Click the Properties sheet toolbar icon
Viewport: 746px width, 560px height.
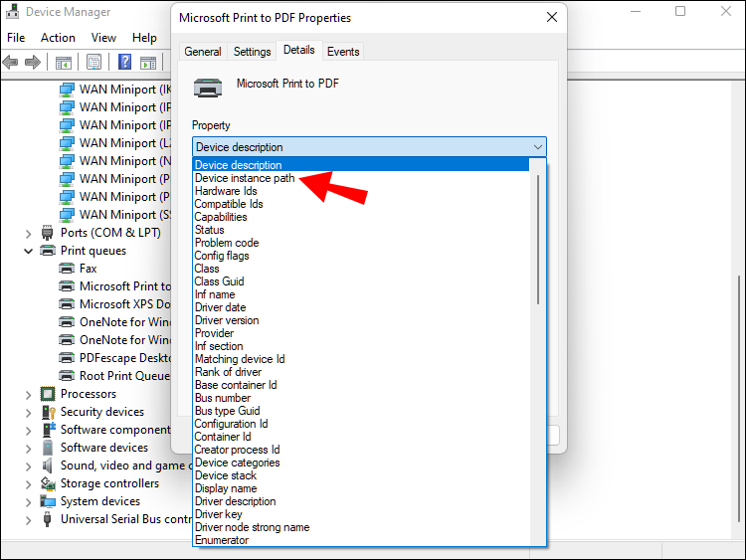pyautogui.click(x=93, y=62)
